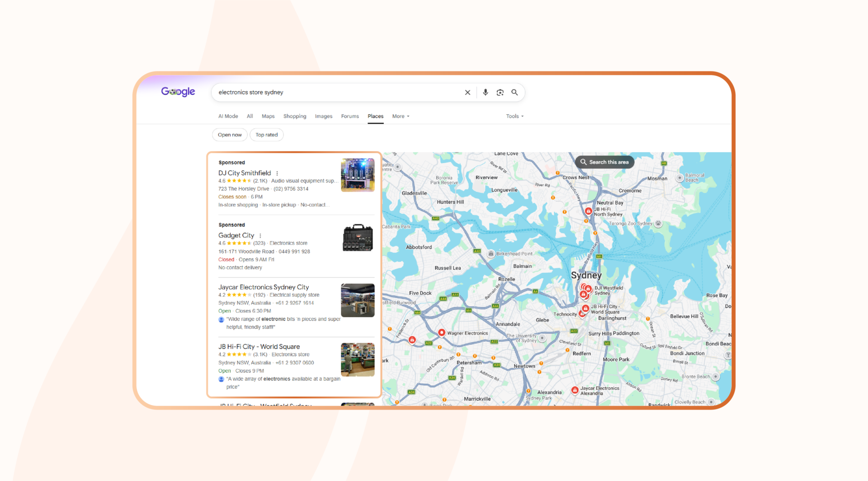
Task: Click the Jaycar review snippet user avatar icon
Action: pos(221,320)
